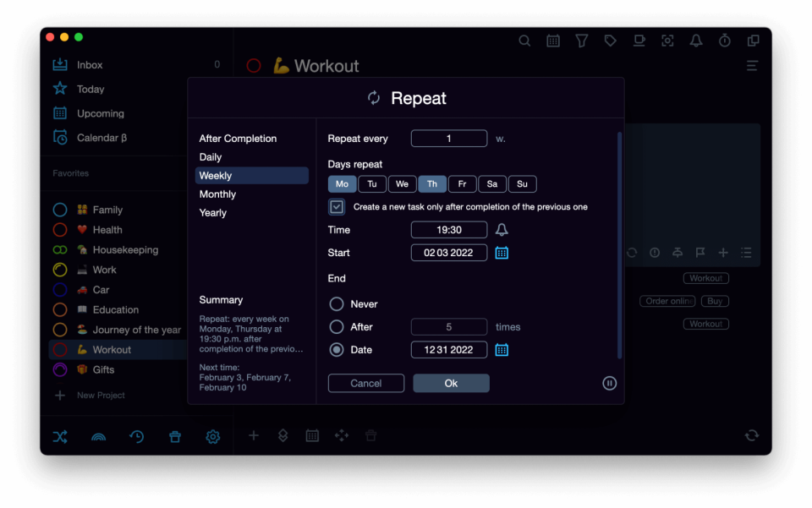Confirm the repeat settings with Ok
Viewport: 812px width, 508px height.
coord(451,383)
